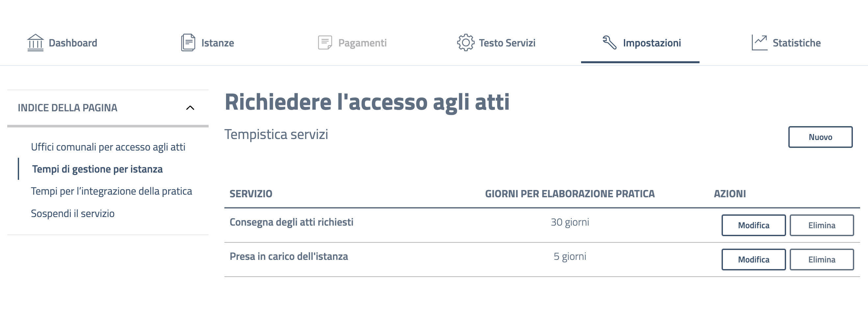Click the Pagamenti receipt icon
The image size is (868, 330).
[x=325, y=43]
